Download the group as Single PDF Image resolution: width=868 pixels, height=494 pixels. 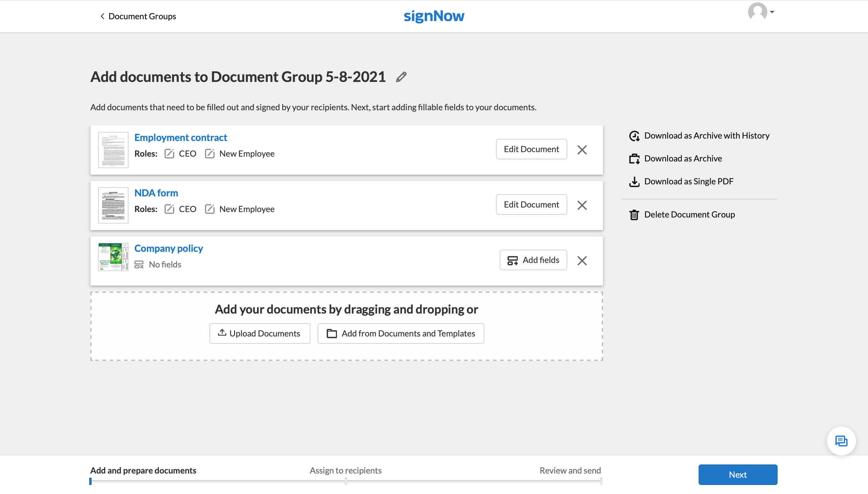click(x=688, y=181)
